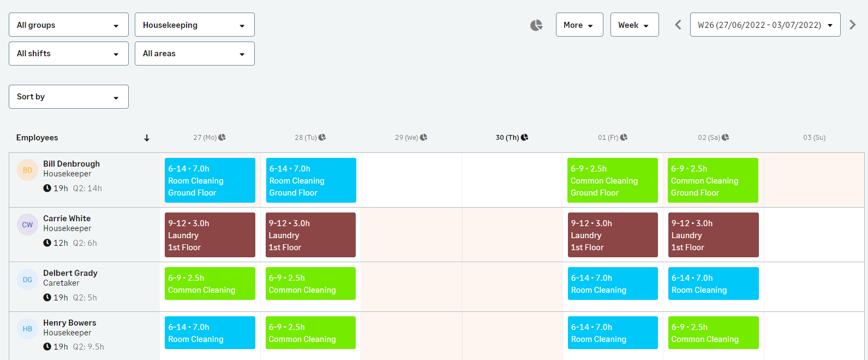Click Bill Denbrough's empty Wednesday cell
The height and width of the screenshot is (360, 868).
tap(411, 180)
